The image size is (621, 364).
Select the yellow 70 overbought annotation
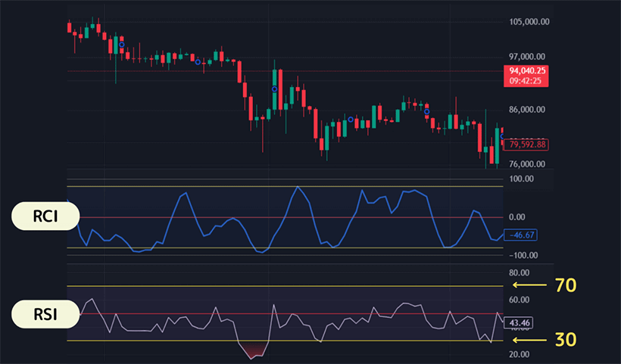pos(565,285)
